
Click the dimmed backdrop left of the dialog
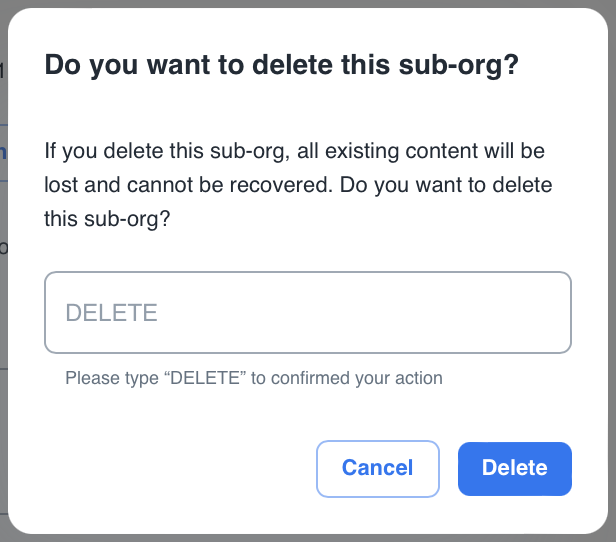3,300
